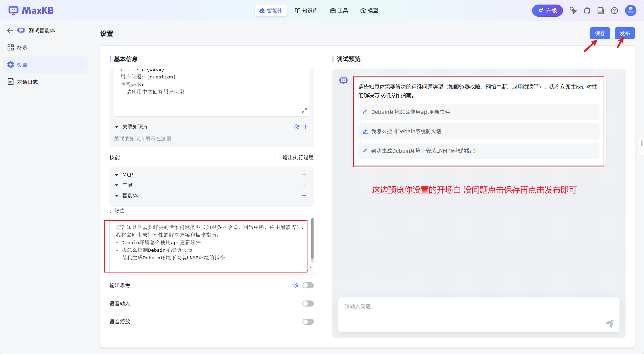
Task: Collapse the 工具 skill section
Action: [x=116, y=185]
